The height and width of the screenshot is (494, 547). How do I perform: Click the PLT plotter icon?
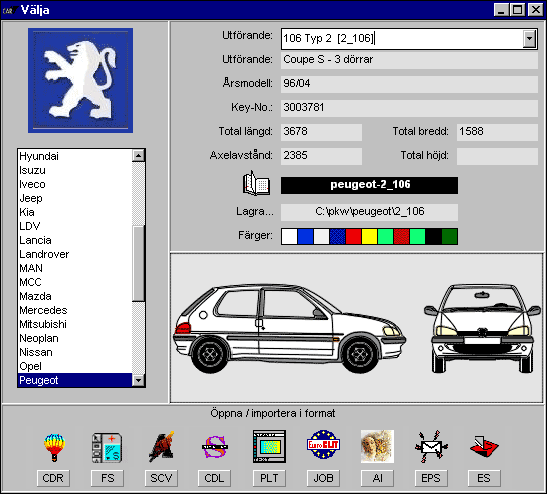coord(269,447)
